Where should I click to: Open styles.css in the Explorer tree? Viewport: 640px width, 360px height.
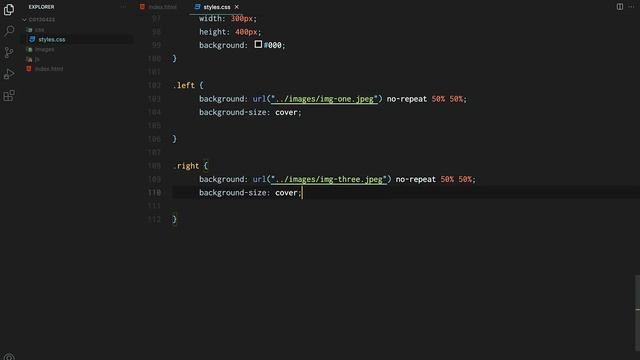pyautogui.click(x=52, y=40)
